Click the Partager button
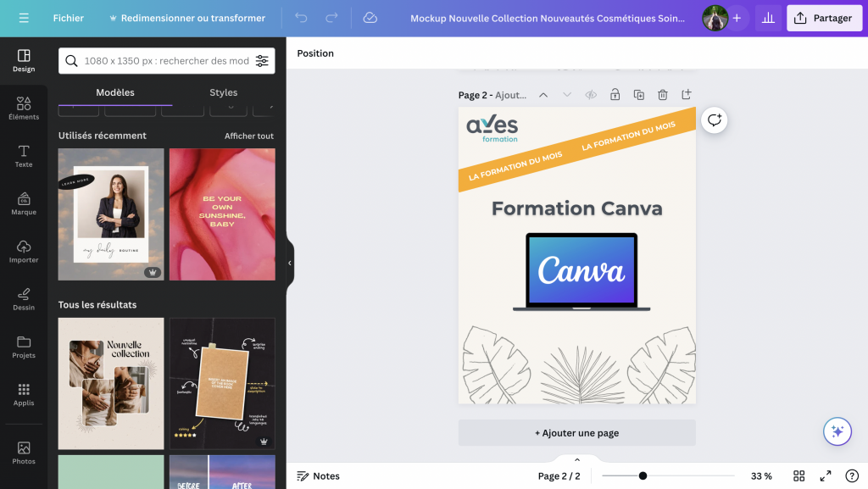Image resolution: width=868 pixels, height=489 pixels. pyautogui.click(x=823, y=17)
